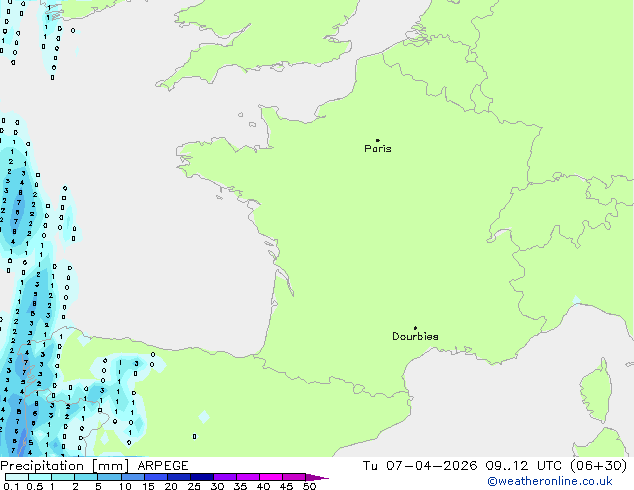Click the legend value '10'
This screenshot has width=634, height=490.
point(125,486)
